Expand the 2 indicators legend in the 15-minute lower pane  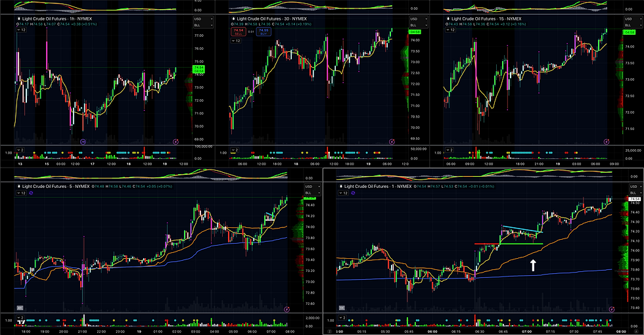point(449,150)
